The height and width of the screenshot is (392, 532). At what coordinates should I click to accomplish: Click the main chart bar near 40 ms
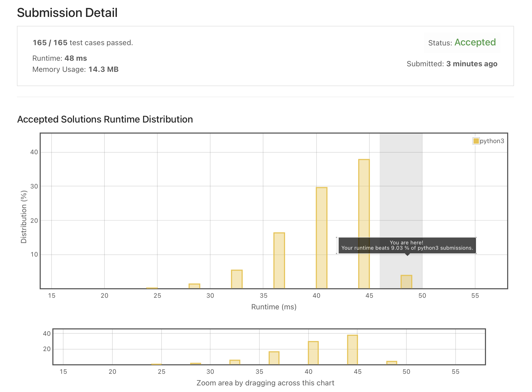[322, 238]
